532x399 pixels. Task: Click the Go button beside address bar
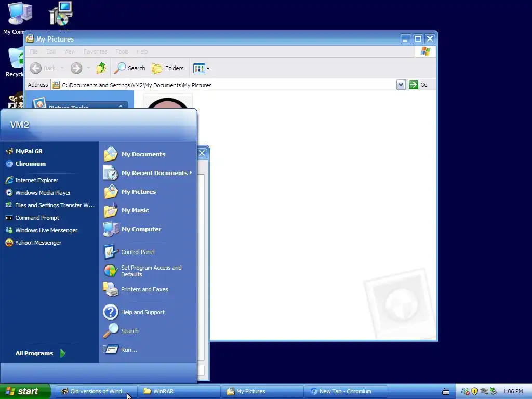click(418, 85)
